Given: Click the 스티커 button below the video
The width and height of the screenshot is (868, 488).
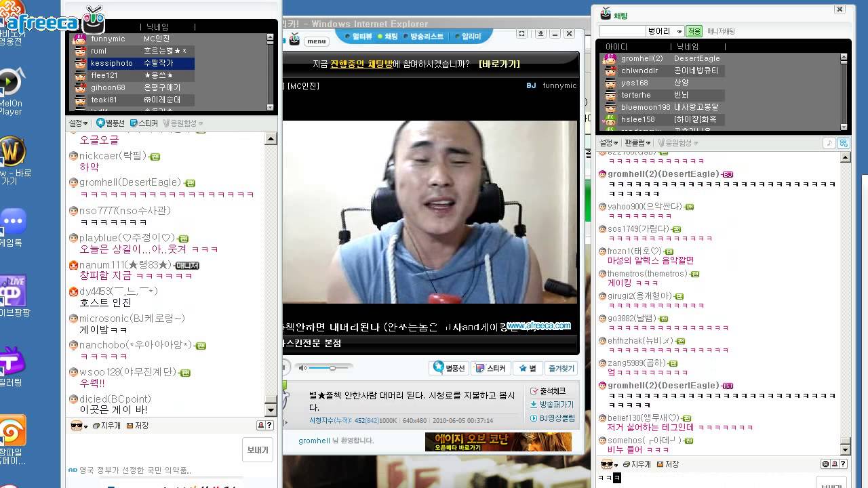Looking at the screenshot, I should pos(490,368).
